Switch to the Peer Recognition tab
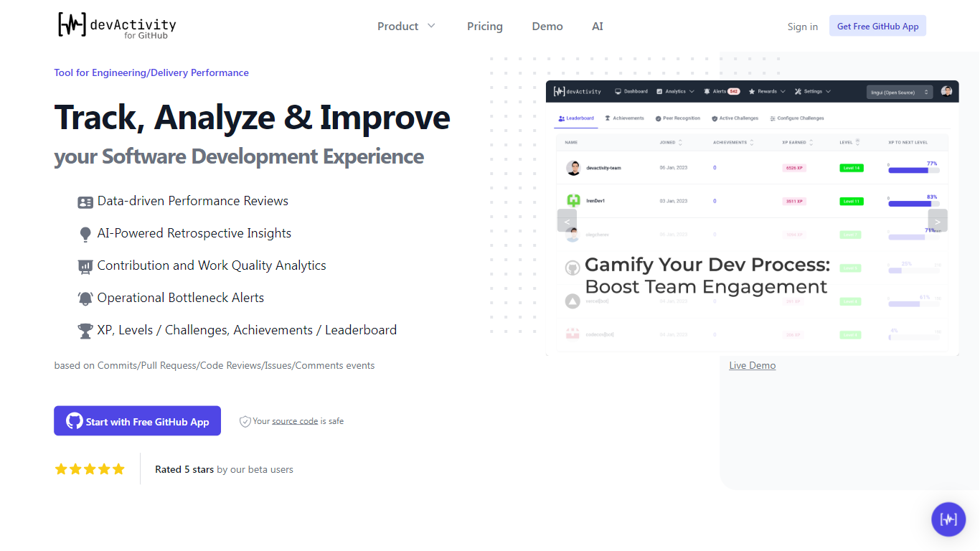This screenshot has height=551, width=980. (677, 118)
